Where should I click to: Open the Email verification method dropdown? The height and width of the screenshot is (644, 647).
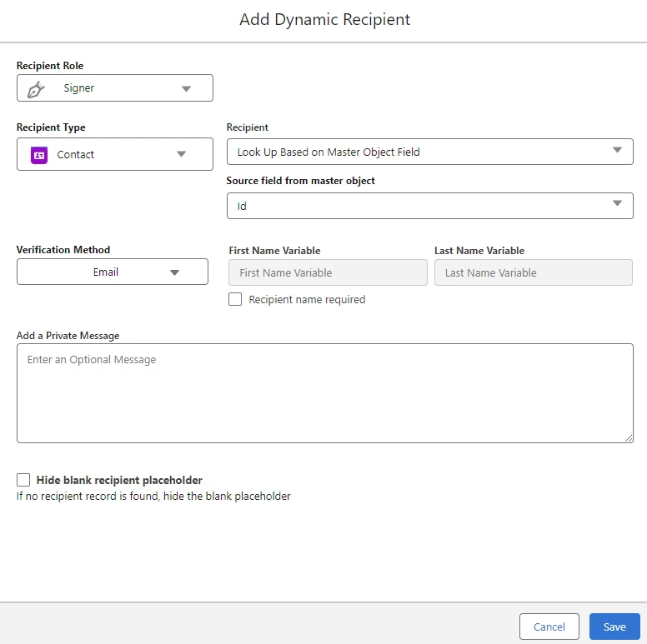(112, 272)
